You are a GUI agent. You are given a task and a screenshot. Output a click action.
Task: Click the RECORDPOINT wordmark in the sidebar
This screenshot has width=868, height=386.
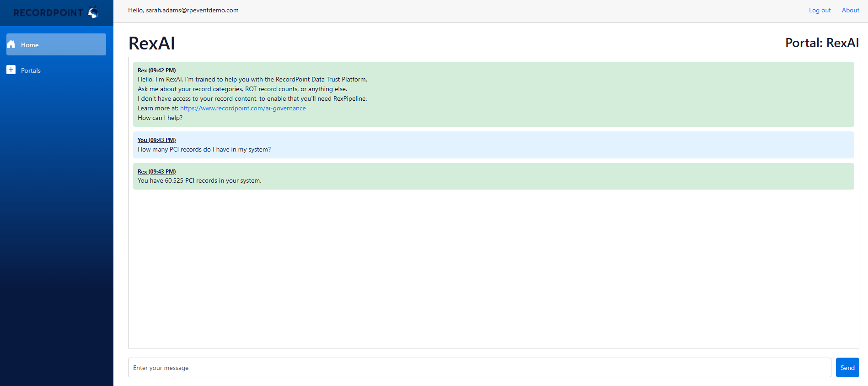pyautogui.click(x=48, y=13)
